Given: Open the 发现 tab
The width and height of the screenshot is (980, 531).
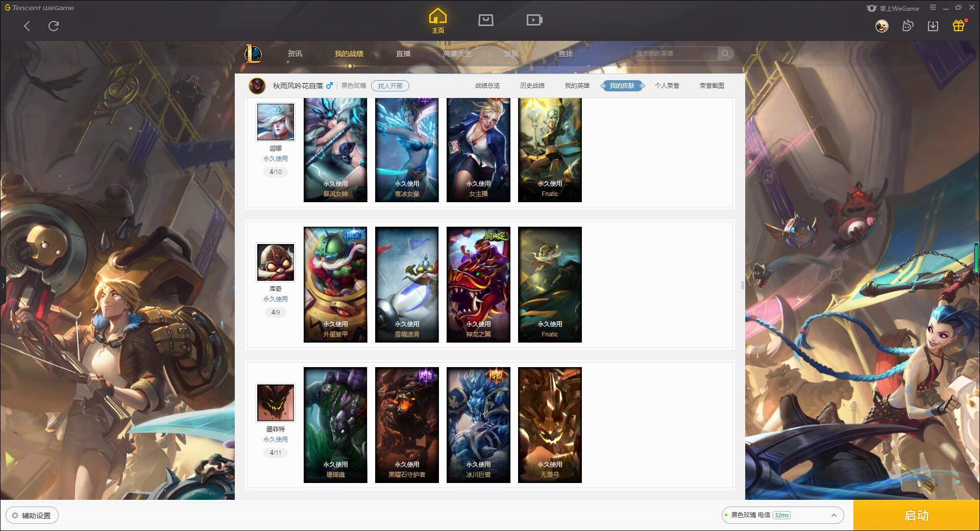Looking at the screenshot, I should click(x=511, y=54).
